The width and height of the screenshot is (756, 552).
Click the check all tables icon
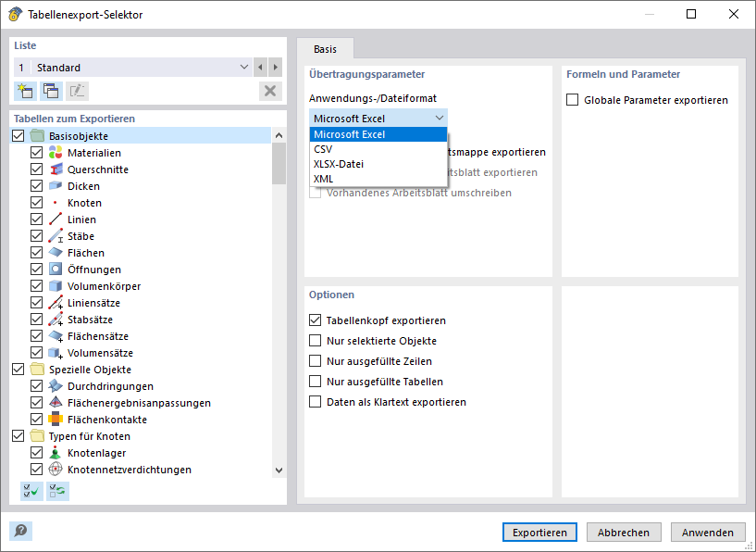[31, 491]
